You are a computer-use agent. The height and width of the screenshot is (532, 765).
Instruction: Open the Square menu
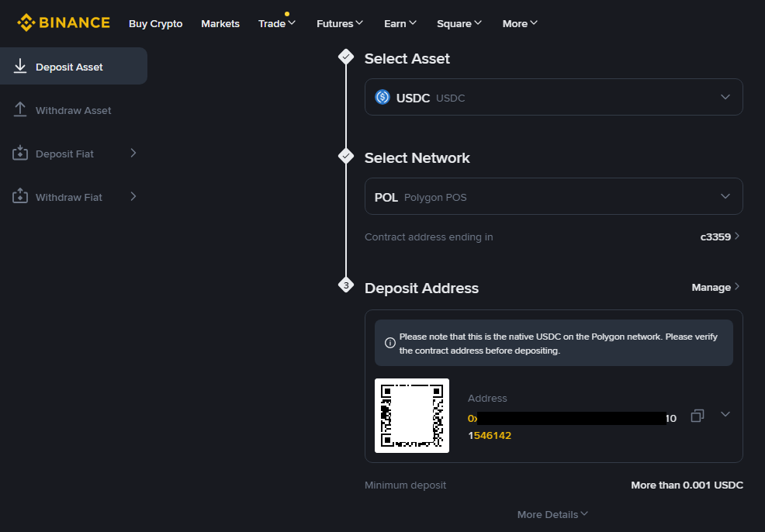pyautogui.click(x=459, y=23)
